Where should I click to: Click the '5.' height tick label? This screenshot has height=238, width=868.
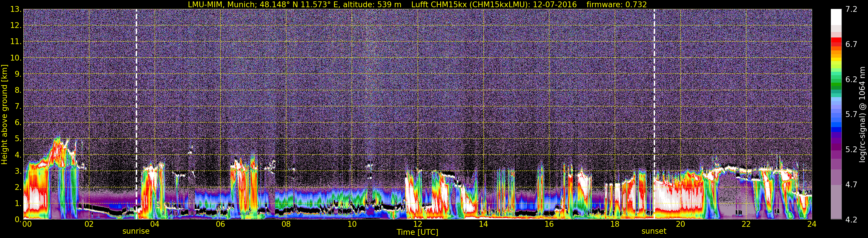pyautogui.click(x=18, y=139)
